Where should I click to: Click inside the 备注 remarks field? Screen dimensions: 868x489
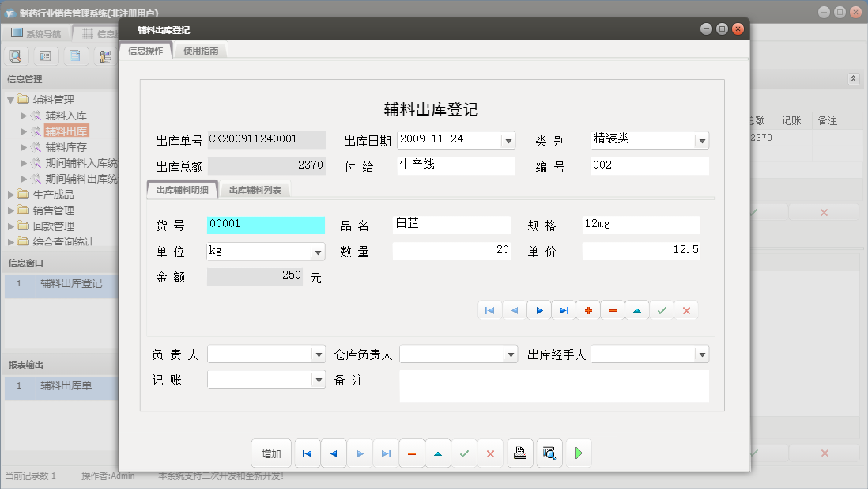(x=553, y=386)
